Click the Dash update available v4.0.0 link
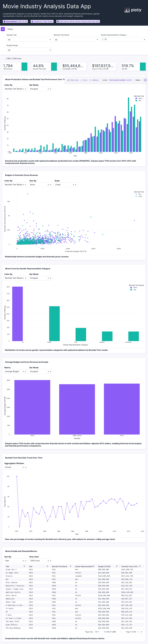The width and height of the screenshot is (148, 644). (x=120, y=80)
